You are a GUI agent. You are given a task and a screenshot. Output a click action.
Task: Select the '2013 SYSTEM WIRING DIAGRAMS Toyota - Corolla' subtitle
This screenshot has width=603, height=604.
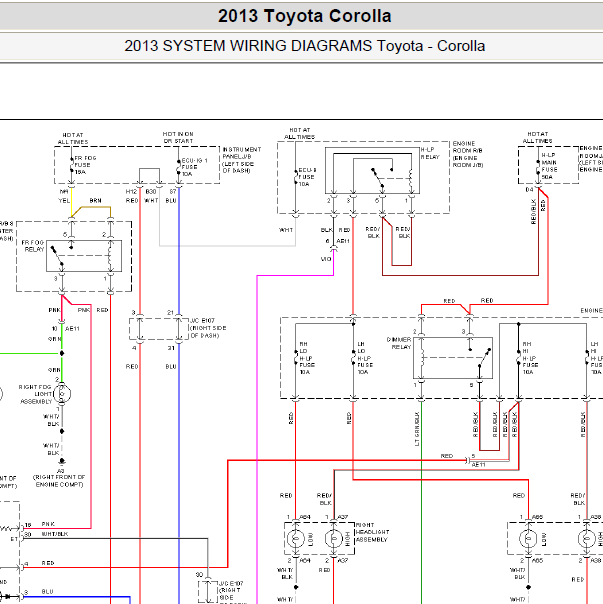pyautogui.click(x=304, y=46)
